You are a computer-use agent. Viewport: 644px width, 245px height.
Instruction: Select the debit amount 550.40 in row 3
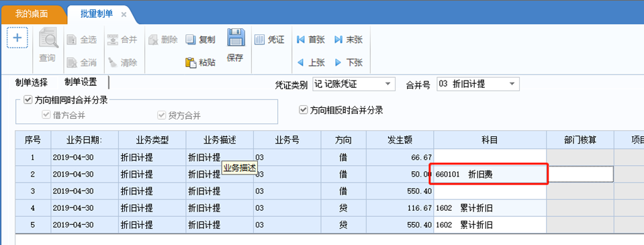click(400, 191)
